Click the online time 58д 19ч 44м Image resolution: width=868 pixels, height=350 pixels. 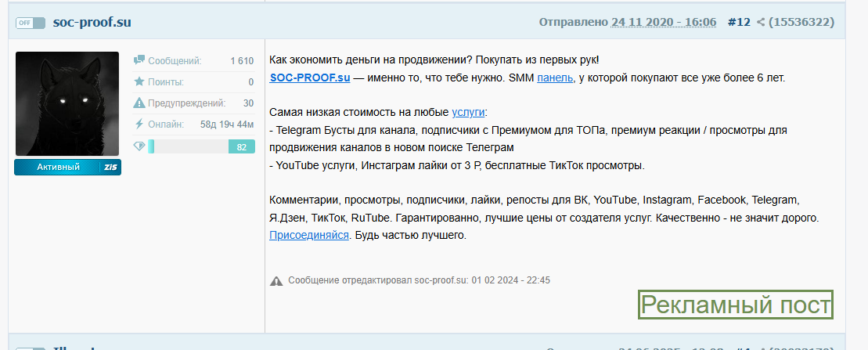pos(227,124)
